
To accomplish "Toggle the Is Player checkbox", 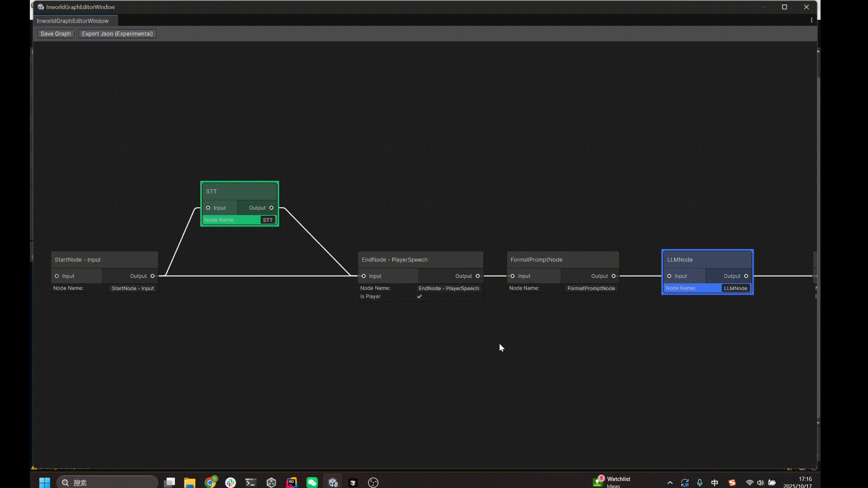I will [420, 297].
